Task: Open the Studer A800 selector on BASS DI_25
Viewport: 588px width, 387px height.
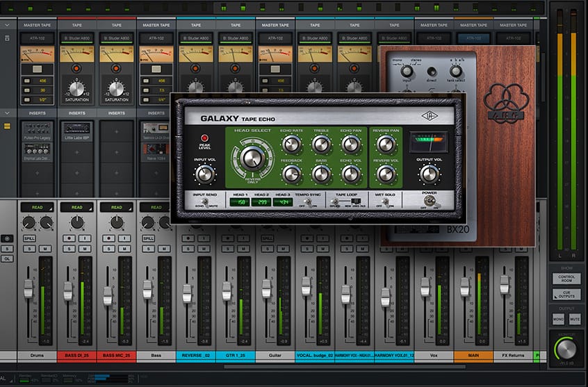Action: (x=77, y=38)
